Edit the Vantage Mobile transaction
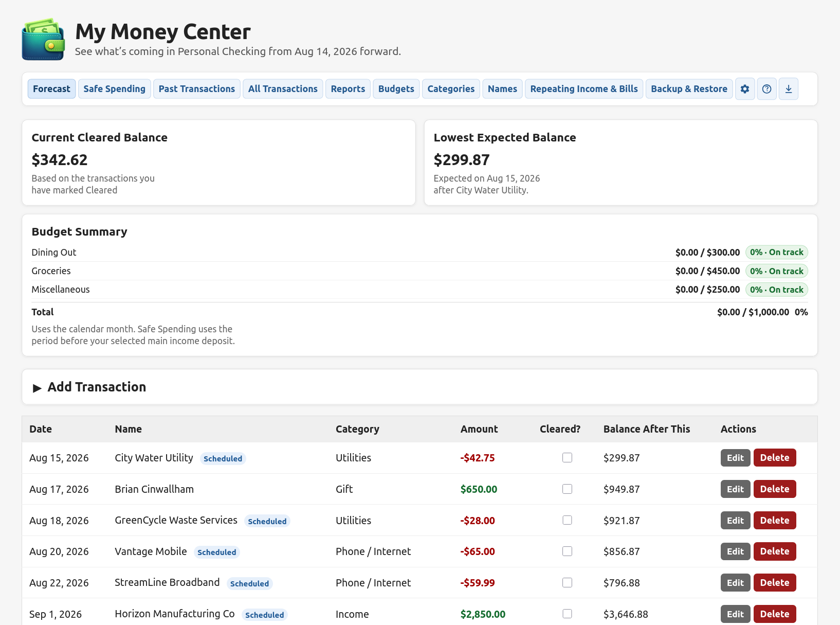Viewport: 840px width, 625px height. [x=736, y=551]
